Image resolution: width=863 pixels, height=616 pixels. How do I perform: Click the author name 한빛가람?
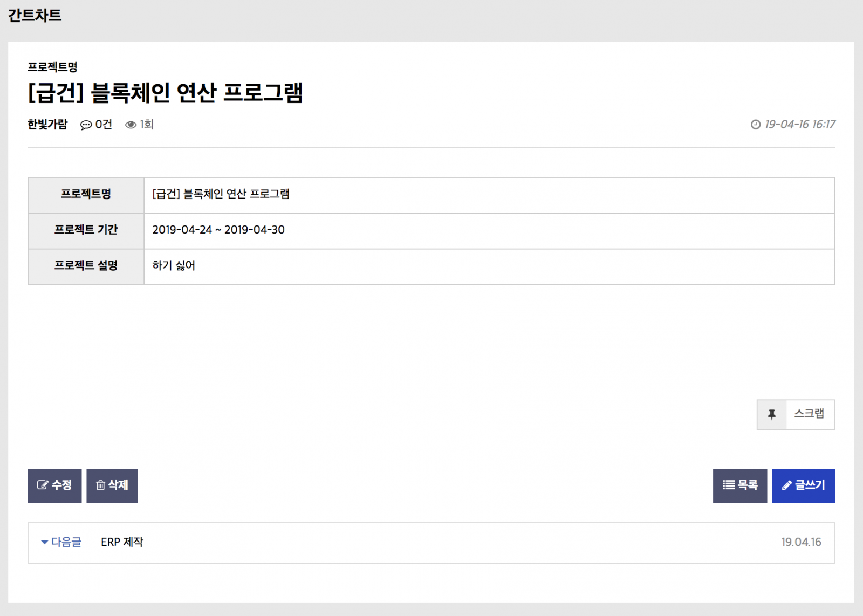47,125
